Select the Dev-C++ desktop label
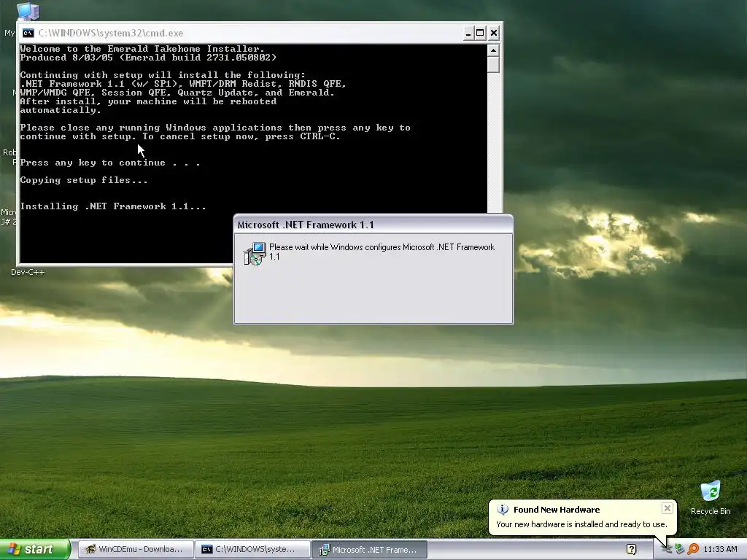This screenshot has width=747, height=560. [x=28, y=272]
